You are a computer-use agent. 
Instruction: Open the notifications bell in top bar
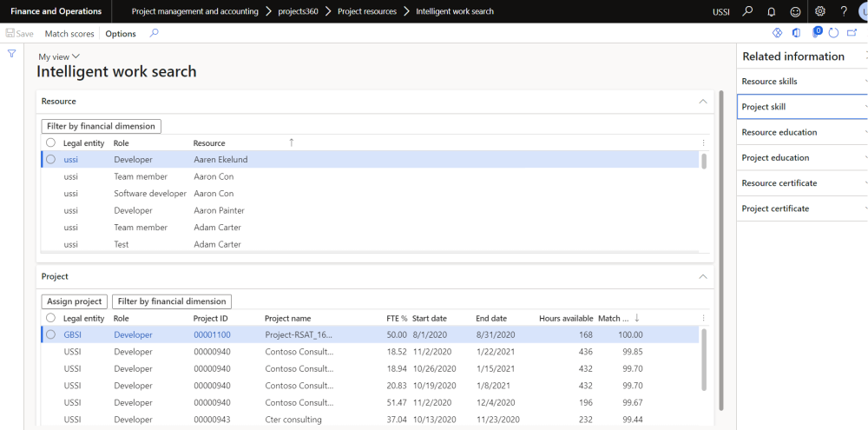click(772, 11)
